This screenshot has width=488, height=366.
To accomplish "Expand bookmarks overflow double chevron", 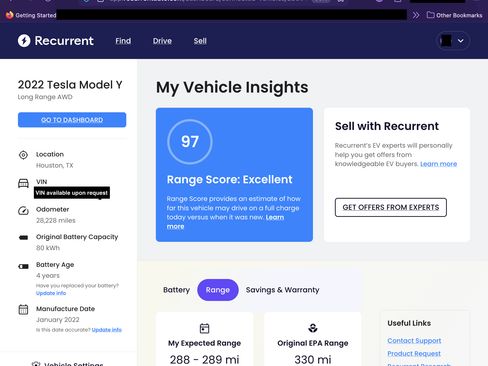I will coord(416,15).
